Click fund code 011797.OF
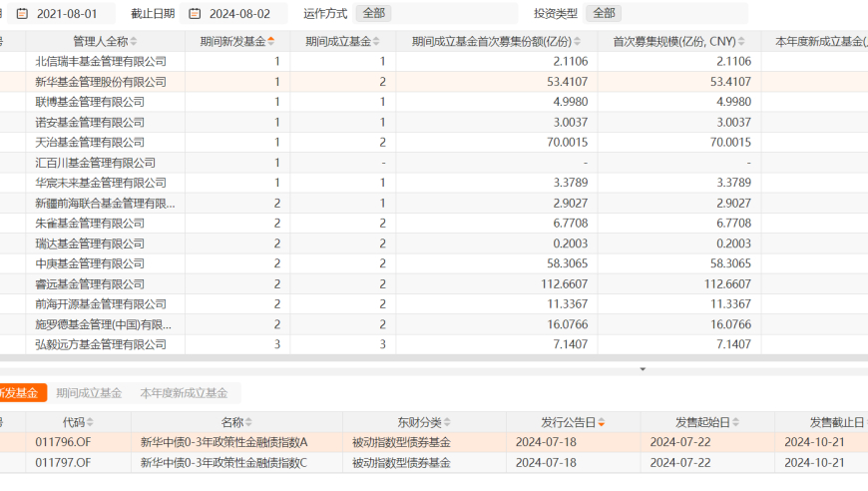868x491 pixels. click(63, 463)
